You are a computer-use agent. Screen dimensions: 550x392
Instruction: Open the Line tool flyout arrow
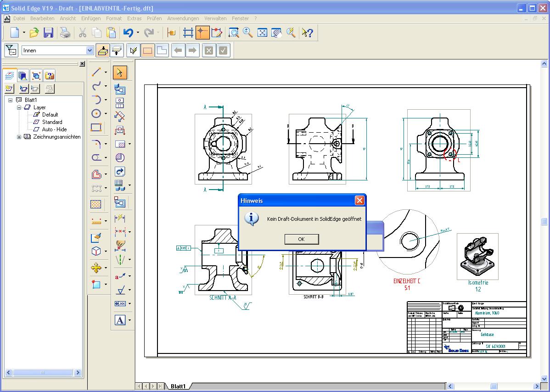(x=106, y=72)
